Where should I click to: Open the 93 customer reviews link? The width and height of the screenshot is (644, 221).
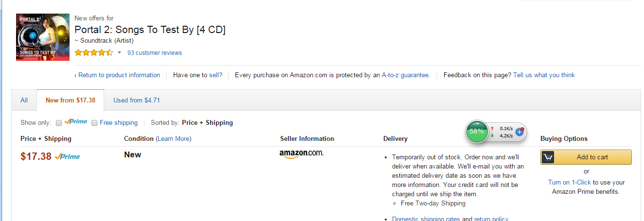(155, 52)
